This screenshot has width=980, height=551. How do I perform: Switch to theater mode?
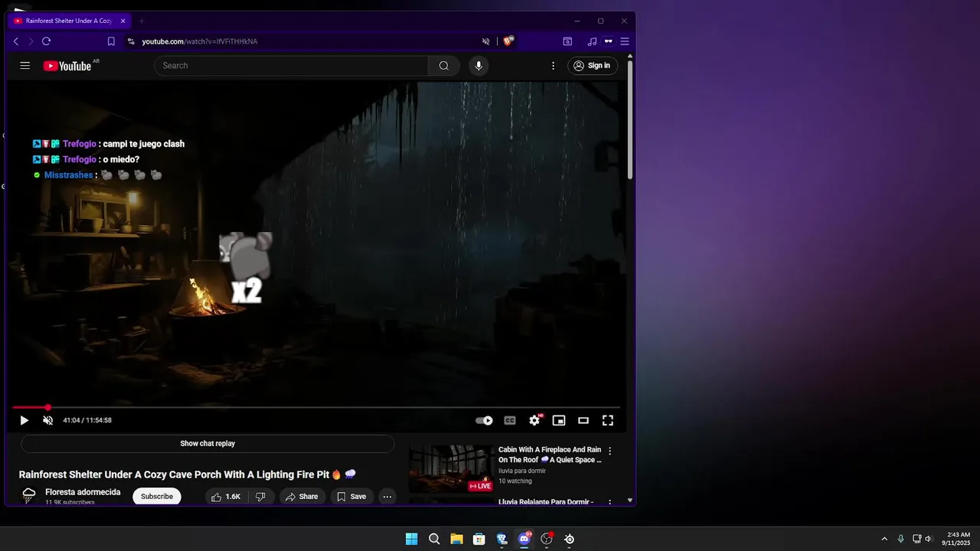pos(583,420)
